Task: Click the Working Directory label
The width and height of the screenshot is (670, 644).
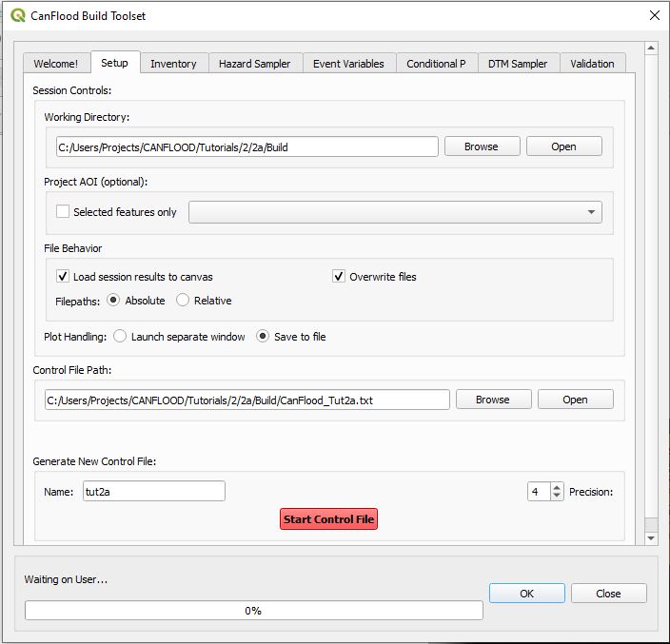Action: [87, 117]
